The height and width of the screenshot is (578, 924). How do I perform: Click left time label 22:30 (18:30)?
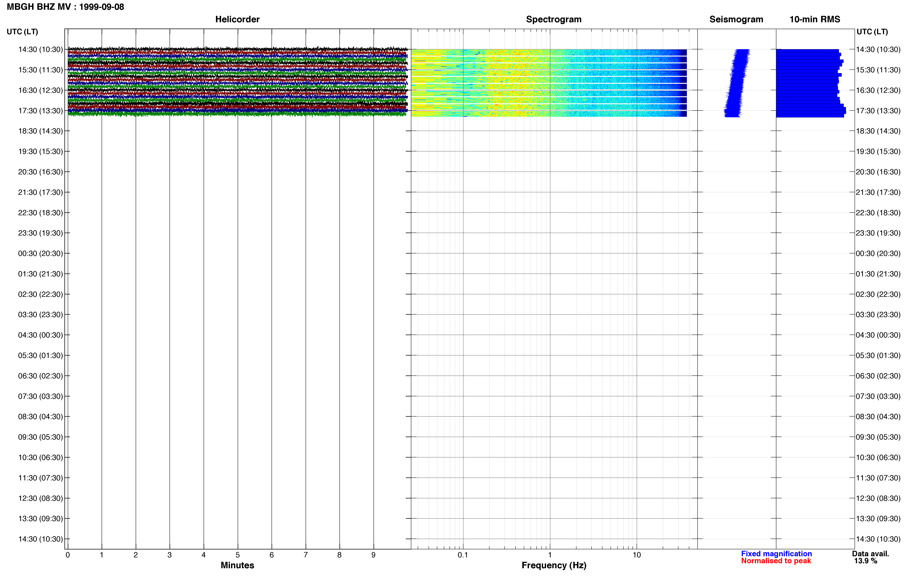point(41,212)
